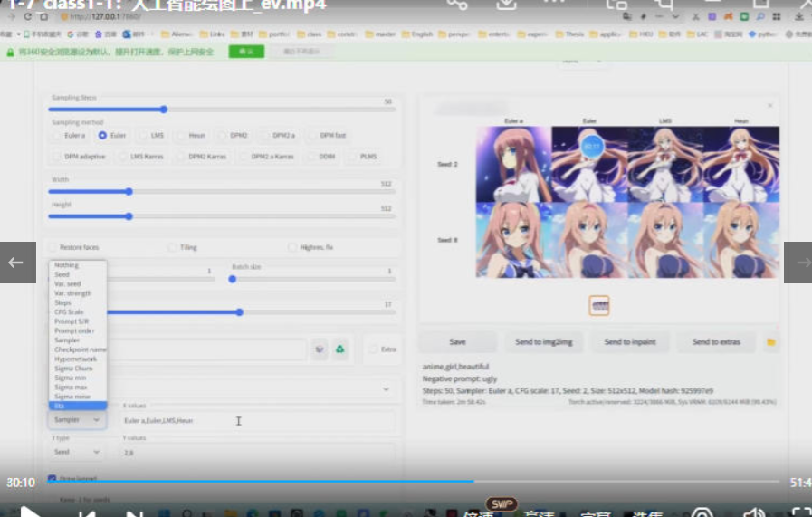
Task: Go to next item with right arrow
Action: click(798, 263)
